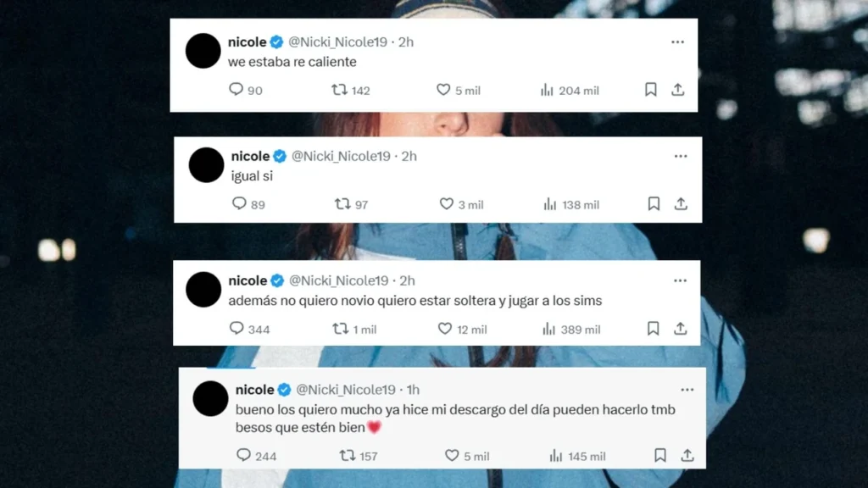Screen dimensions: 868x488
Task: Open more options on the los sims tweet
Action: (681, 281)
